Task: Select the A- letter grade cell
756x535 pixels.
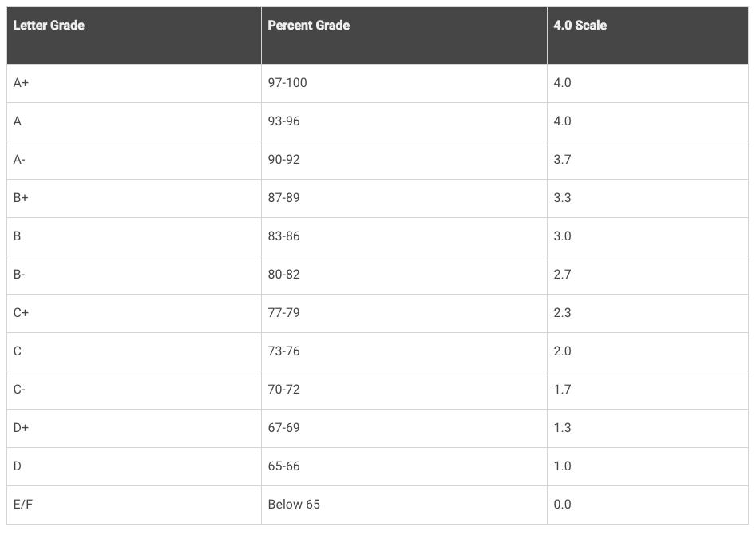Action: 20,160
